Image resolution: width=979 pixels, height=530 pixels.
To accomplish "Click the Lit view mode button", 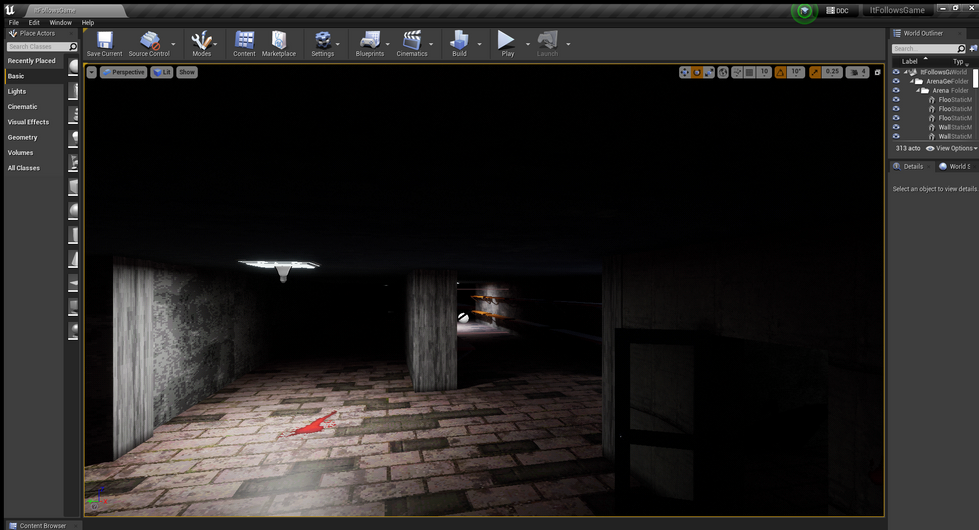I will click(x=162, y=72).
